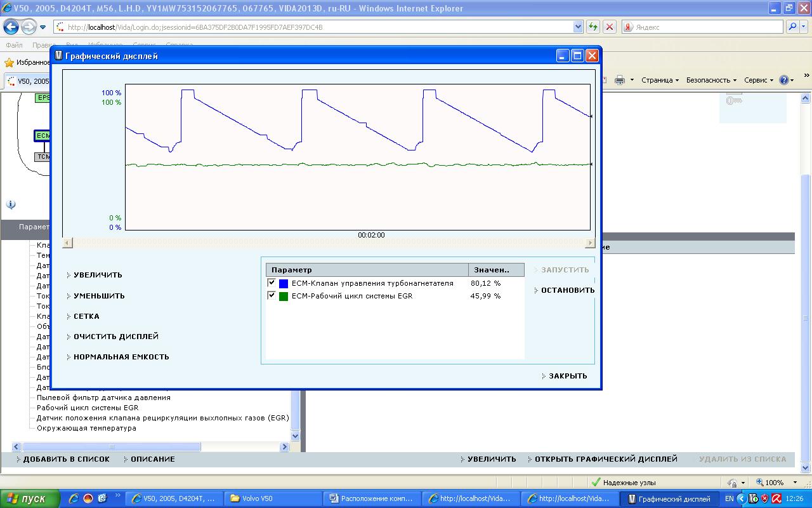Open Internet Explorer from quick launch
This screenshot has height=508, width=812.
click(x=74, y=498)
